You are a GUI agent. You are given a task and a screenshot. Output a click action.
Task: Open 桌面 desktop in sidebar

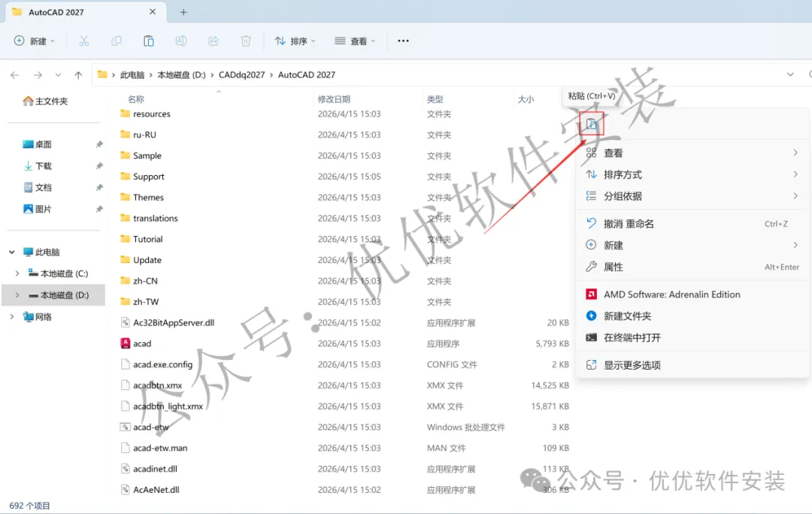pyautogui.click(x=38, y=144)
